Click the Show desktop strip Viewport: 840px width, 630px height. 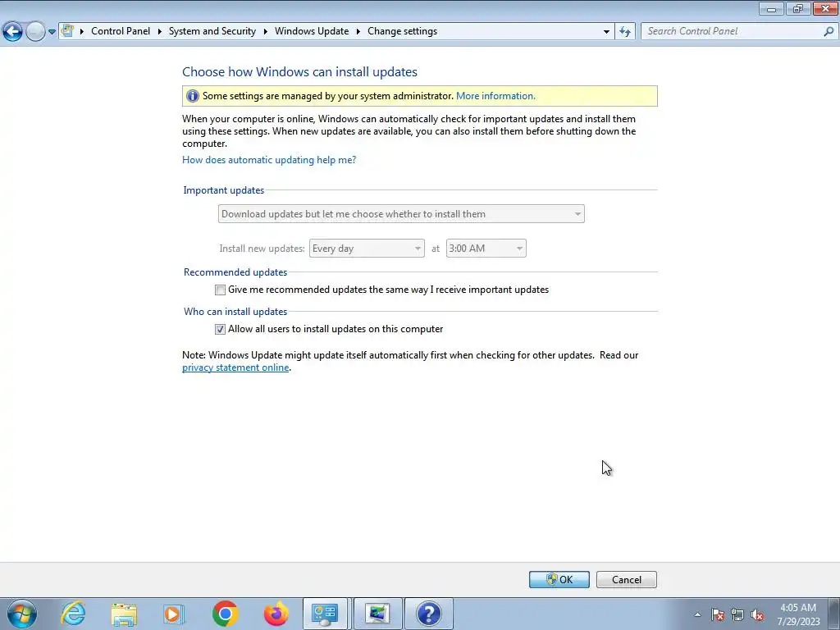click(835, 614)
